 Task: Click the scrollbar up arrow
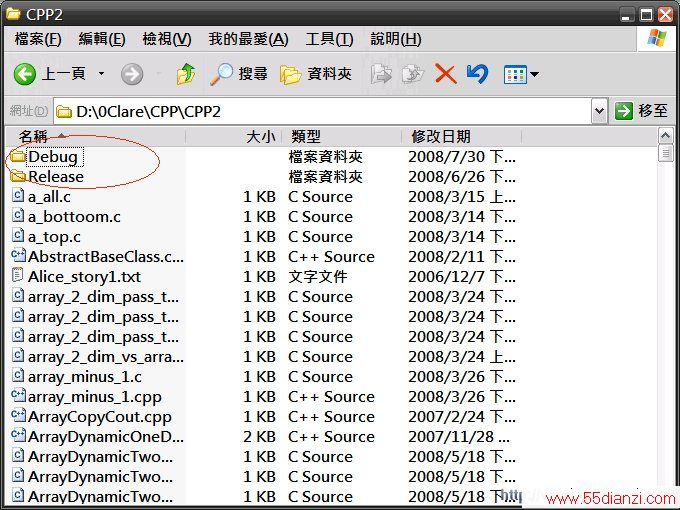coord(665,136)
